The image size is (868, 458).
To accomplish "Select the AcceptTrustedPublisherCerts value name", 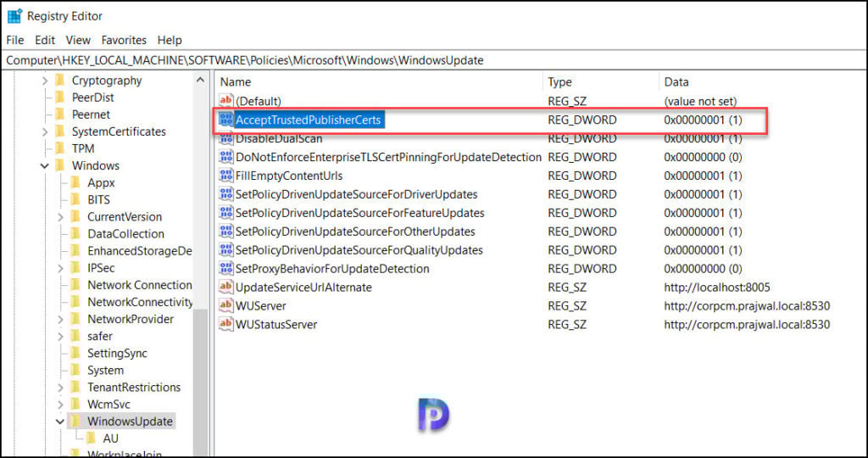I will pyautogui.click(x=309, y=120).
